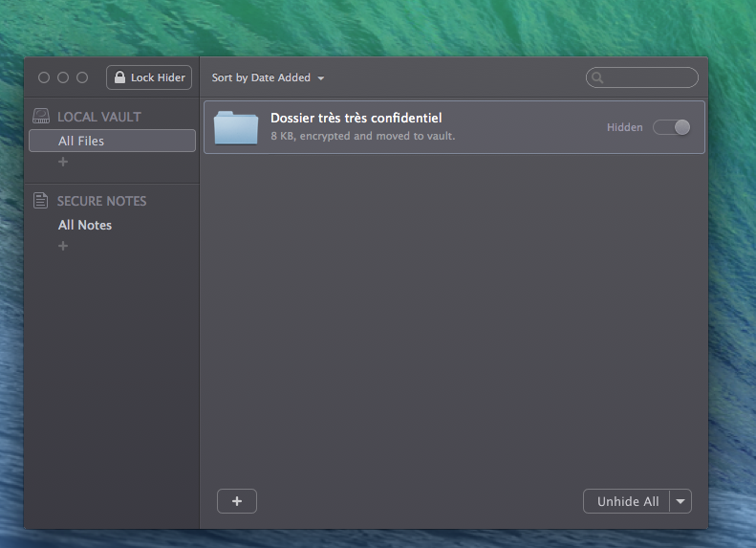756x548 pixels.
Task: Expand the Unhide All dropdown arrow
Action: (680, 501)
